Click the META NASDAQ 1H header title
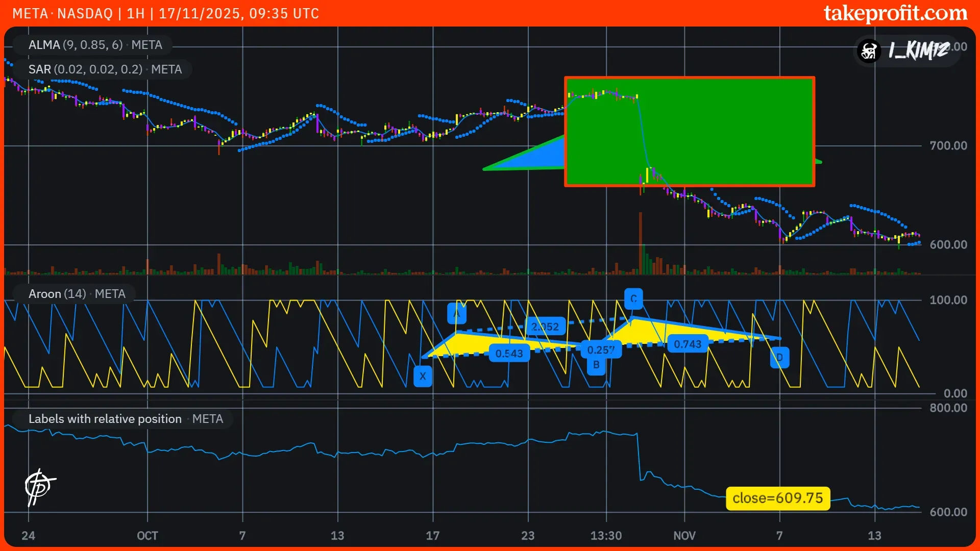The height and width of the screenshot is (551, 980). (165, 13)
